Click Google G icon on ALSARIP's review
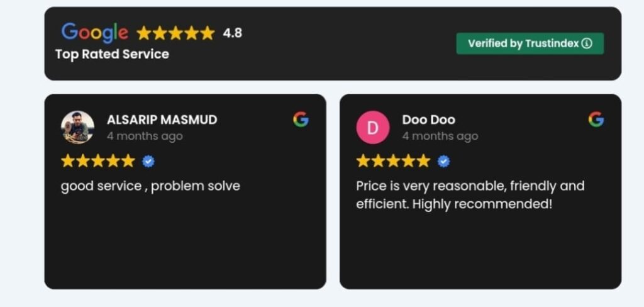 tap(301, 120)
